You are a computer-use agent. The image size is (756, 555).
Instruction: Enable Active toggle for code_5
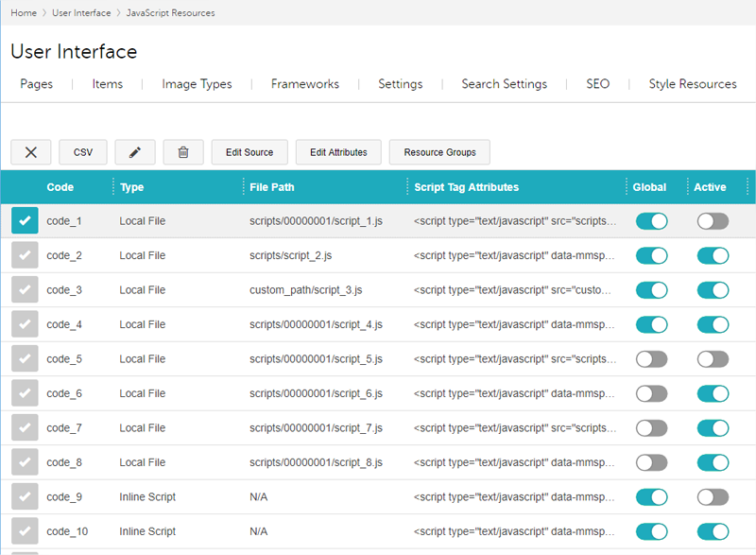pos(713,359)
